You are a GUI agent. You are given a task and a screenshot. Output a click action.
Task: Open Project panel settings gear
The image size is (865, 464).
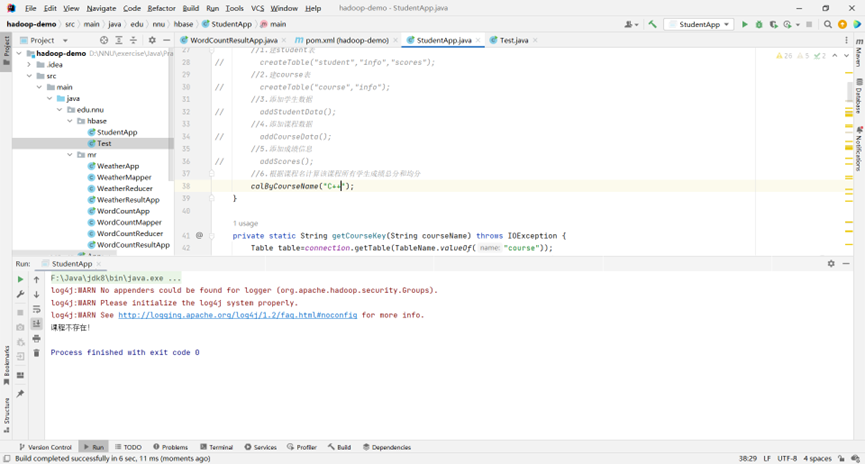coord(152,40)
